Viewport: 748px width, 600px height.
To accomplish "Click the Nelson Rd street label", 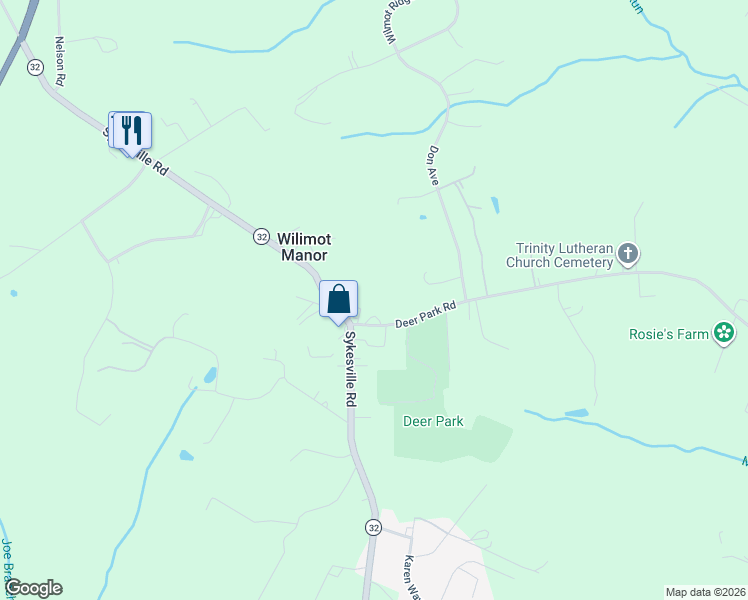I will [60, 61].
